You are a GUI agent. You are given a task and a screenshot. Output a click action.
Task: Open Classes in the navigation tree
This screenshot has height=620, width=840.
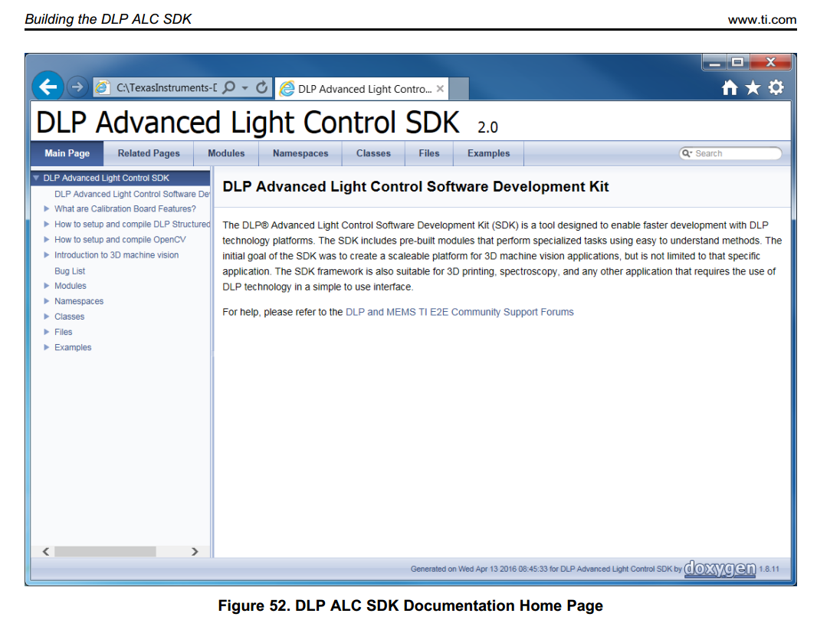click(69, 317)
